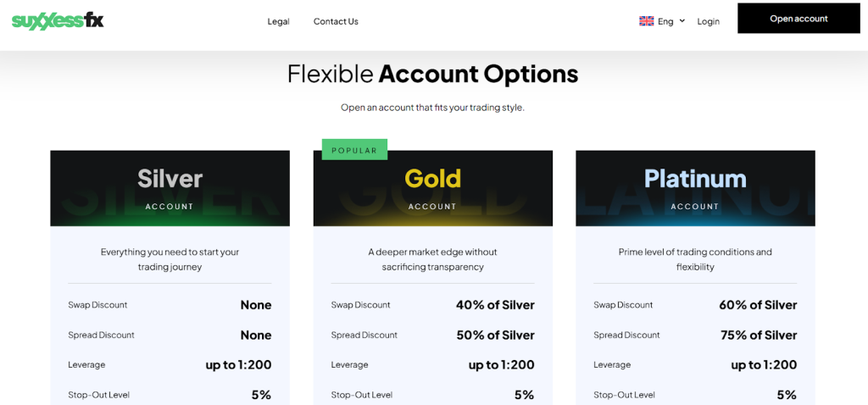Click Gold's Swap Discount 40% of Silver value
This screenshot has height=405, width=868.
pyautogui.click(x=495, y=305)
